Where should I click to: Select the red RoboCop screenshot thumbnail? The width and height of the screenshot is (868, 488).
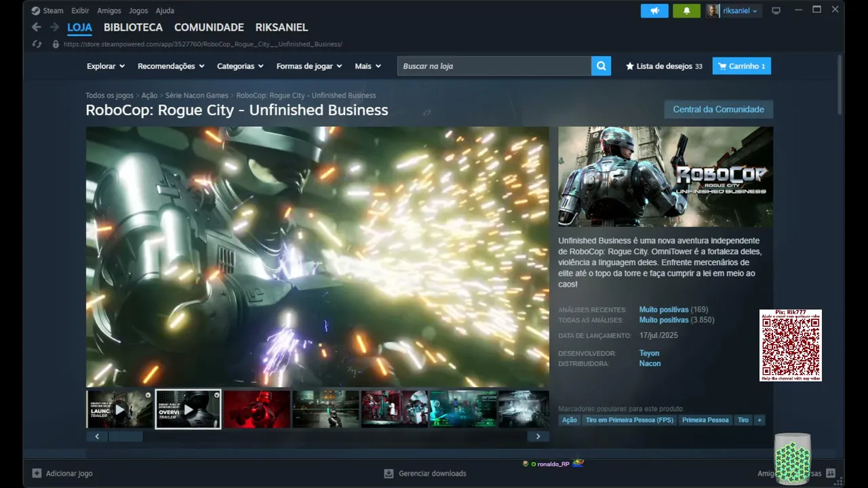coord(257,409)
